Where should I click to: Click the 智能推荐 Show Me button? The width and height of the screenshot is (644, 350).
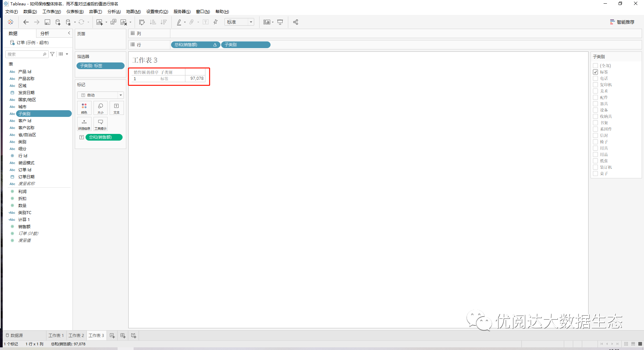click(x=622, y=22)
